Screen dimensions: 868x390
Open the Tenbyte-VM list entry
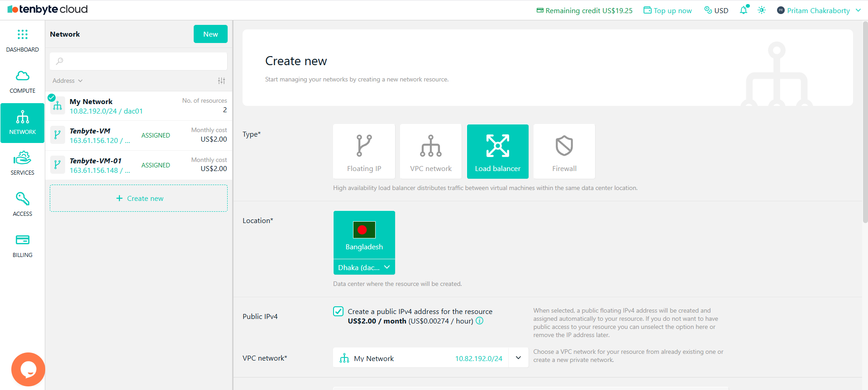(x=138, y=135)
